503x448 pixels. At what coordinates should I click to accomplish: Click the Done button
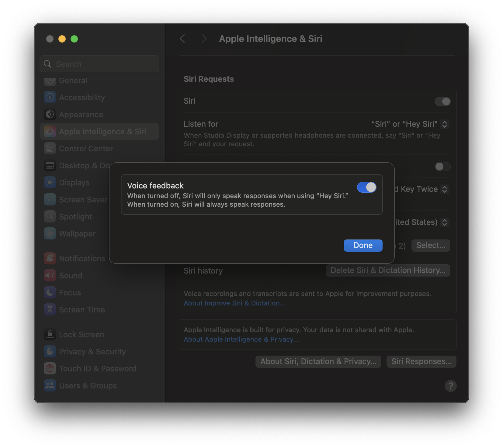[x=363, y=245]
